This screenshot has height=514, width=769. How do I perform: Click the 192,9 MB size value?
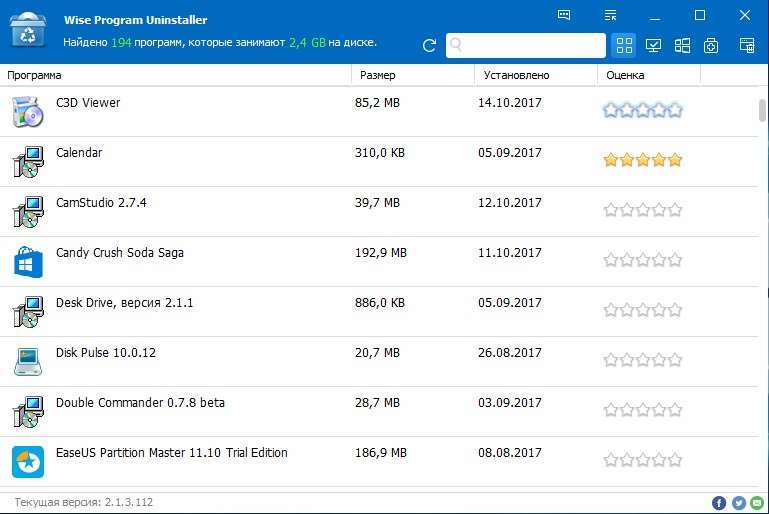click(381, 253)
